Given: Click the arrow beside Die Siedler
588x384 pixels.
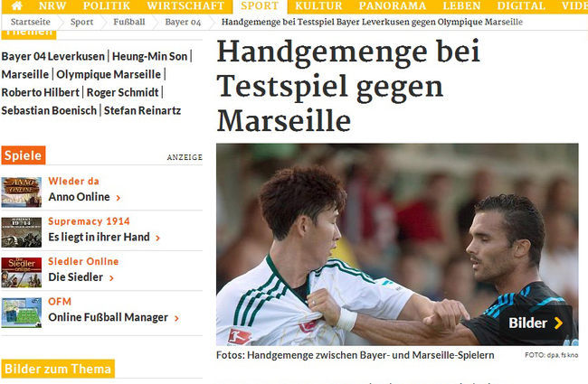Looking at the screenshot, I should click(111, 278).
